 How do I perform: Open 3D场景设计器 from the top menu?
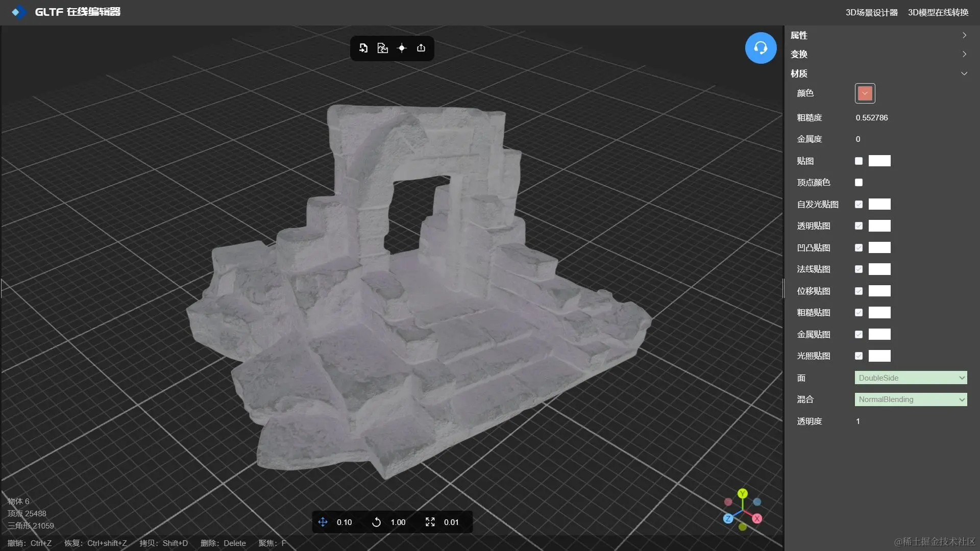tap(871, 12)
